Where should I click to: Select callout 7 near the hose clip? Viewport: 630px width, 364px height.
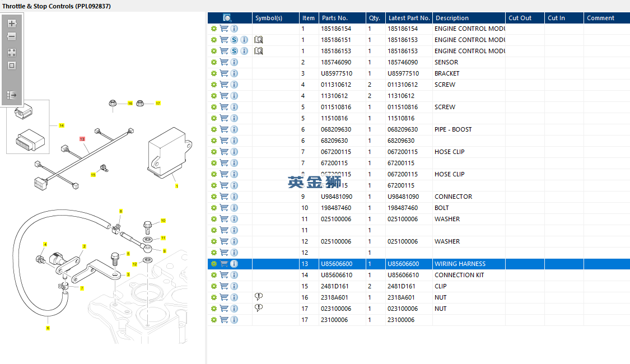click(x=82, y=288)
